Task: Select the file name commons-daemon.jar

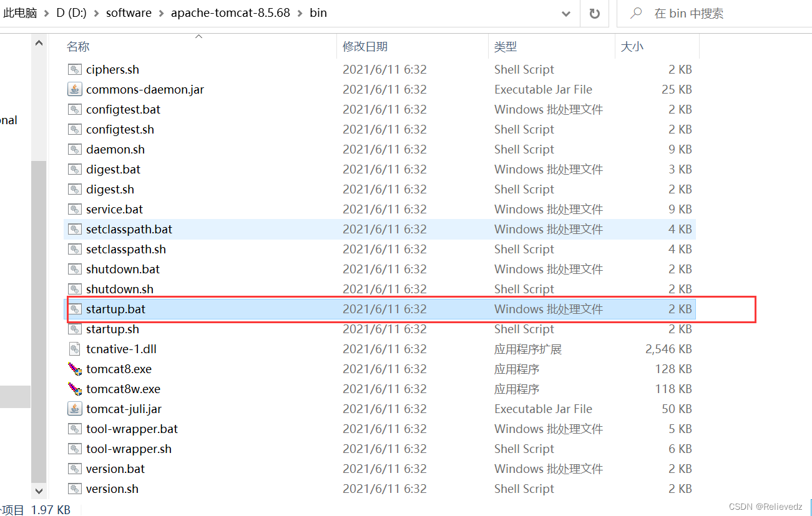Action: pyautogui.click(x=145, y=90)
